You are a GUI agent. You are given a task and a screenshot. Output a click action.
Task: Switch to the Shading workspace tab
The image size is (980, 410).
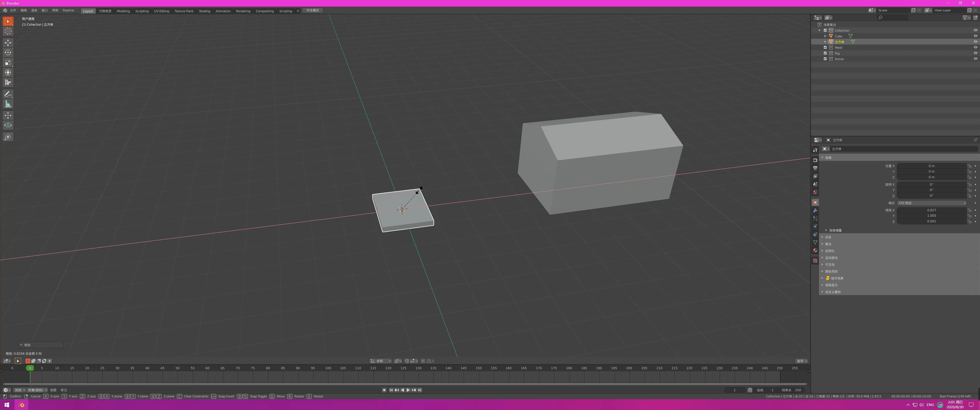tap(204, 11)
